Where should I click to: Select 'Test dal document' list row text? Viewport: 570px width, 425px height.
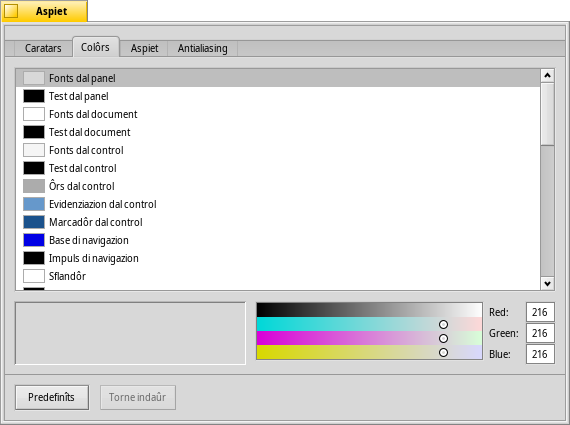(x=89, y=132)
